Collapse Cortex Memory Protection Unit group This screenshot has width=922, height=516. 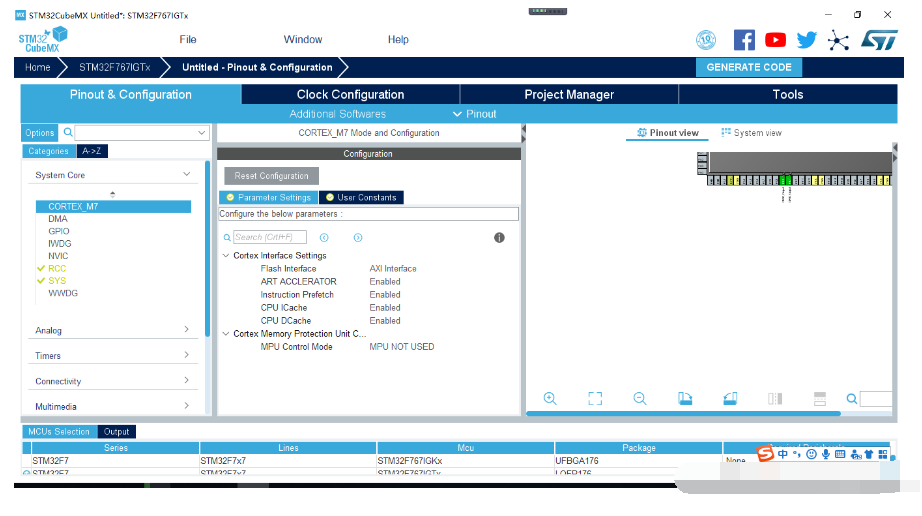tap(226, 334)
